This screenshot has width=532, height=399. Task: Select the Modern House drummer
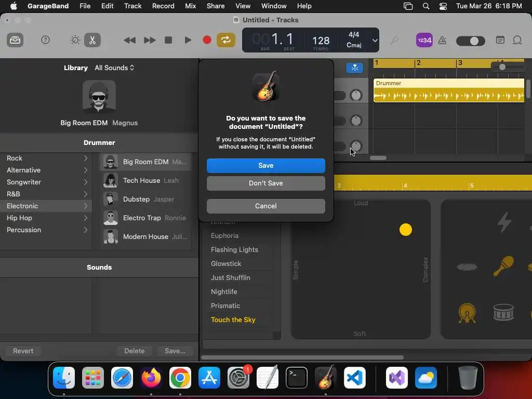(146, 236)
